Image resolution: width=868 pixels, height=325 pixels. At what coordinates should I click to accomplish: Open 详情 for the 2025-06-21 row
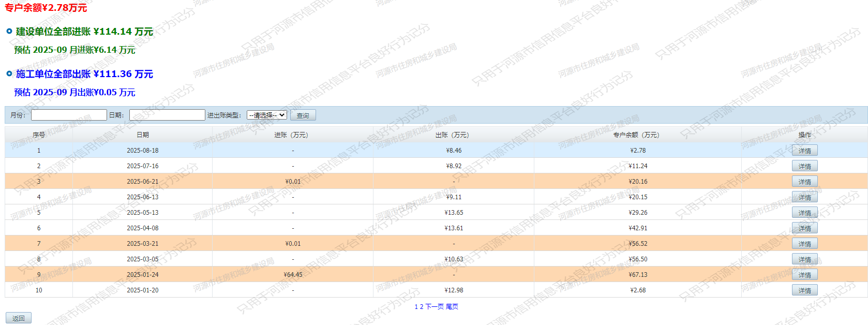tap(804, 182)
